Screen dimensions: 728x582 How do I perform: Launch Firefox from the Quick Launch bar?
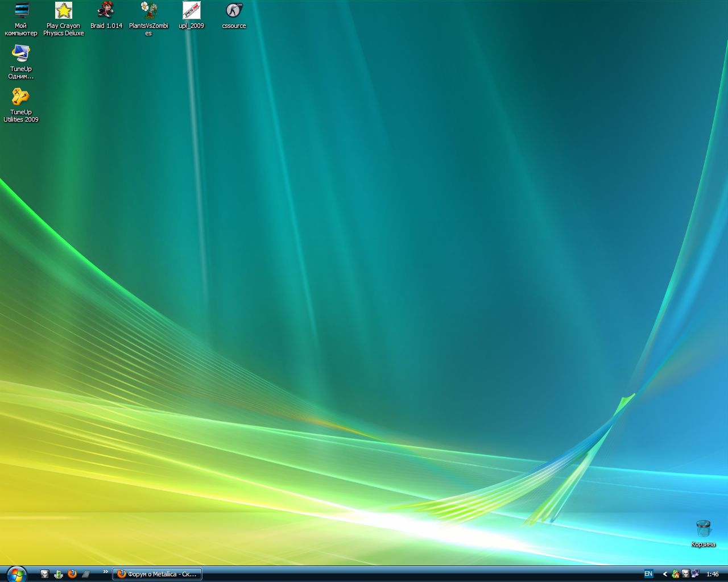(x=72, y=574)
